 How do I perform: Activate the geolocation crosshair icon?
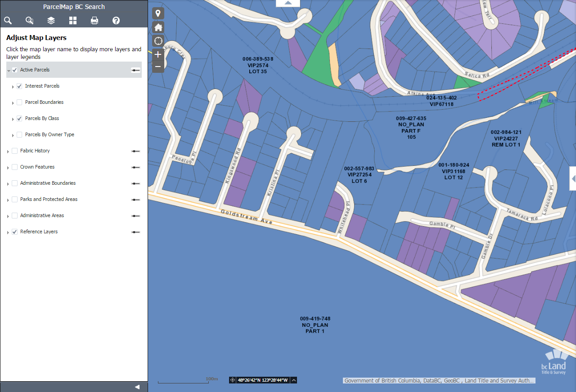tap(158, 41)
